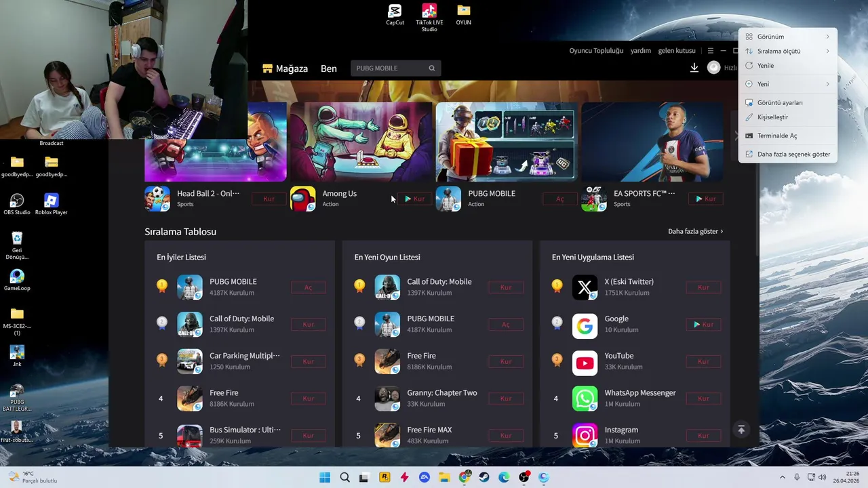Click Kur button for EA SPORTS FC

705,199
